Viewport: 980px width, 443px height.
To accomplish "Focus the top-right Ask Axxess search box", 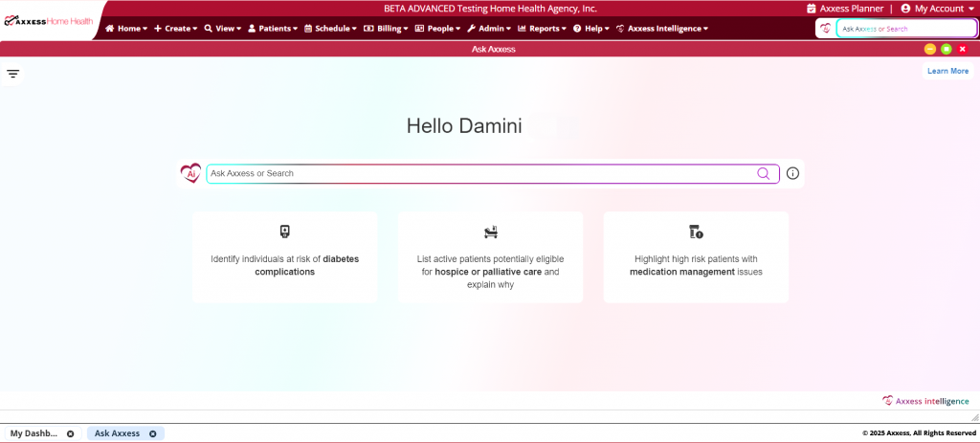I will click(906, 28).
